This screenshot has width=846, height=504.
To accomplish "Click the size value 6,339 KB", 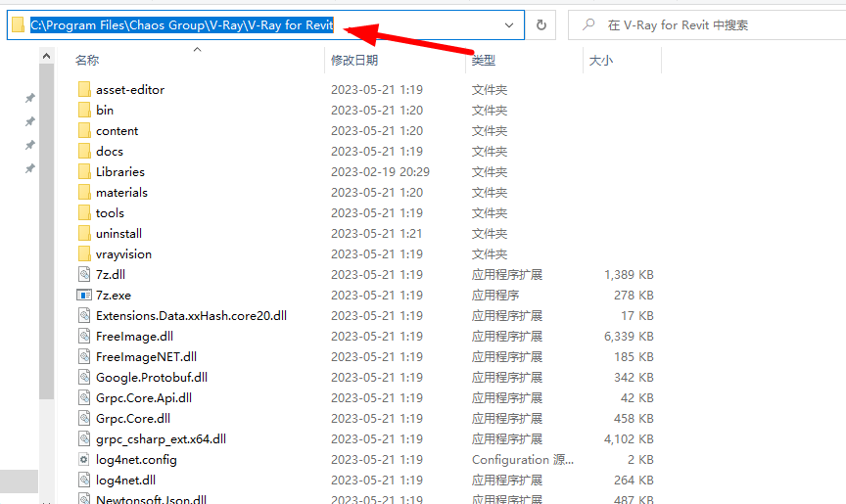I will tap(629, 336).
